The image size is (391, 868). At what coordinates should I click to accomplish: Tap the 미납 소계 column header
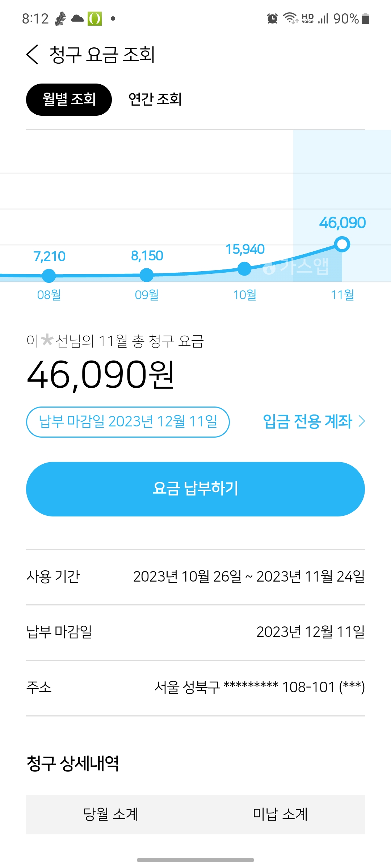pyautogui.click(x=280, y=814)
